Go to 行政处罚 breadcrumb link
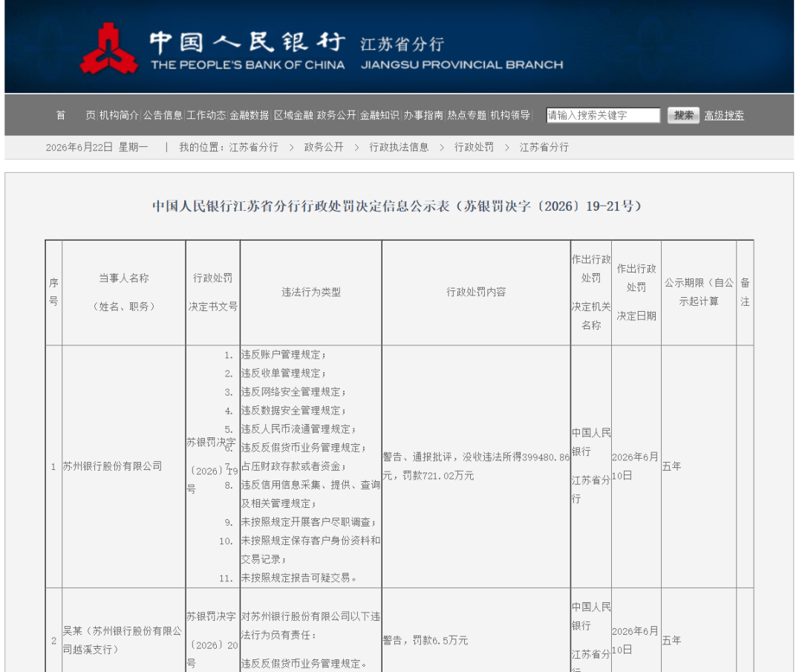The width and height of the screenshot is (802, 672). click(474, 147)
